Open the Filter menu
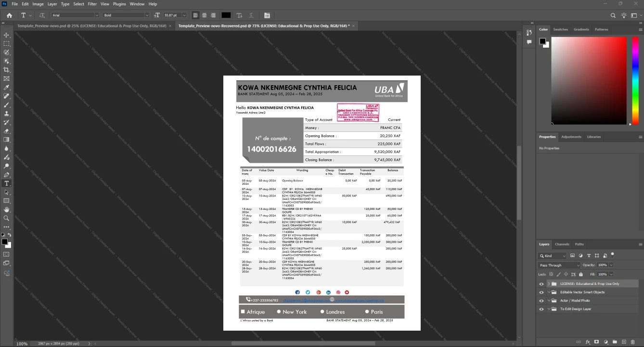This screenshot has width=644, height=347. click(92, 4)
